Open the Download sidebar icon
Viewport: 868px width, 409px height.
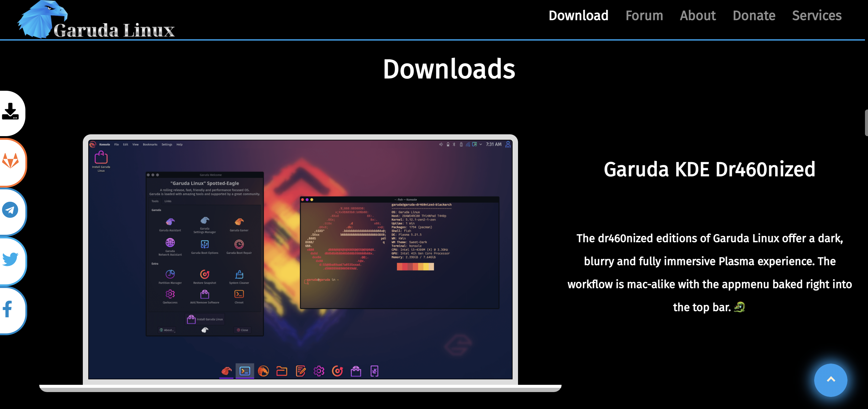click(x=11, y=112)
